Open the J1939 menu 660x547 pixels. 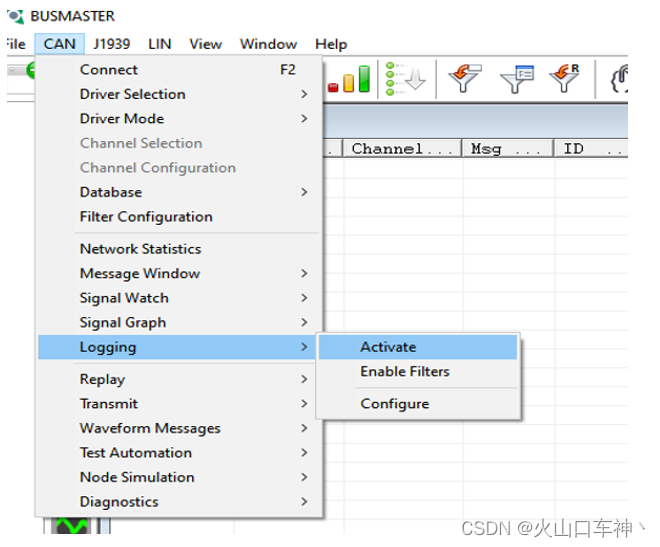coord(112,44)
